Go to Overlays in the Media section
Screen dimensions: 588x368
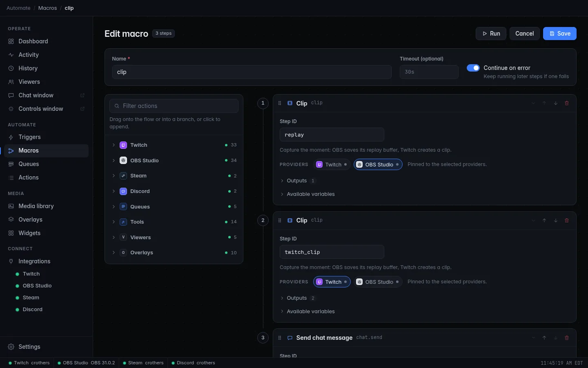pos(46,220)
